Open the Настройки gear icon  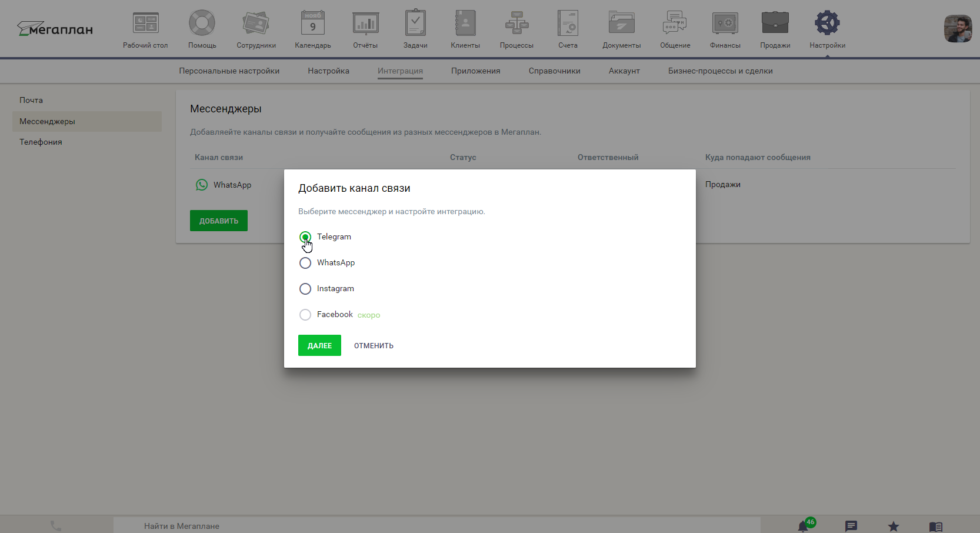(827, 24)
